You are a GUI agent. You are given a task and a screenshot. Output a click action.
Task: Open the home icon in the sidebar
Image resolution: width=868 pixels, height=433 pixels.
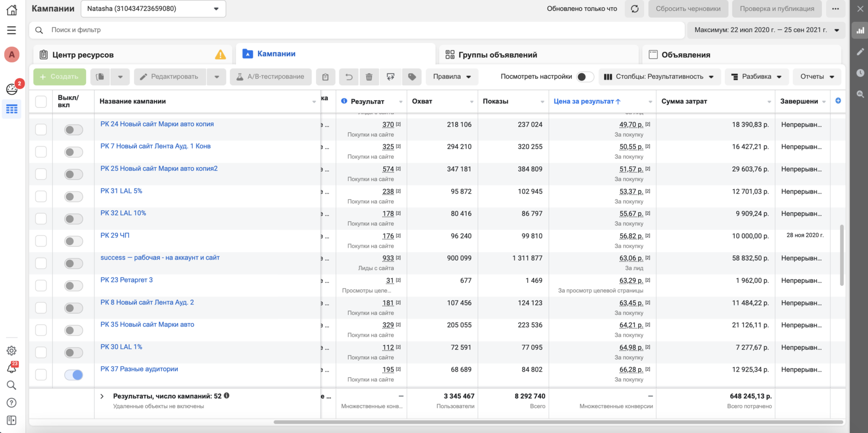coord(11,9)
